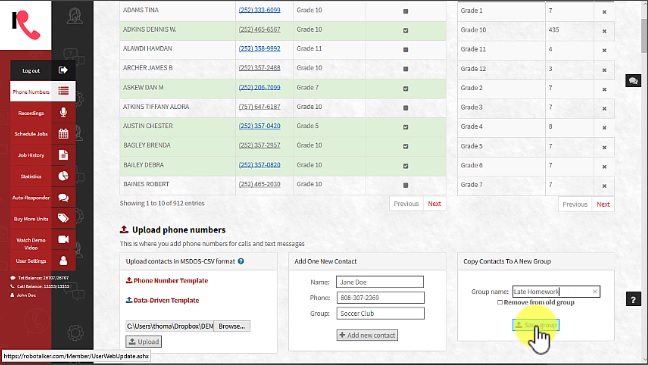Select Job History menu label

point(31,155)
